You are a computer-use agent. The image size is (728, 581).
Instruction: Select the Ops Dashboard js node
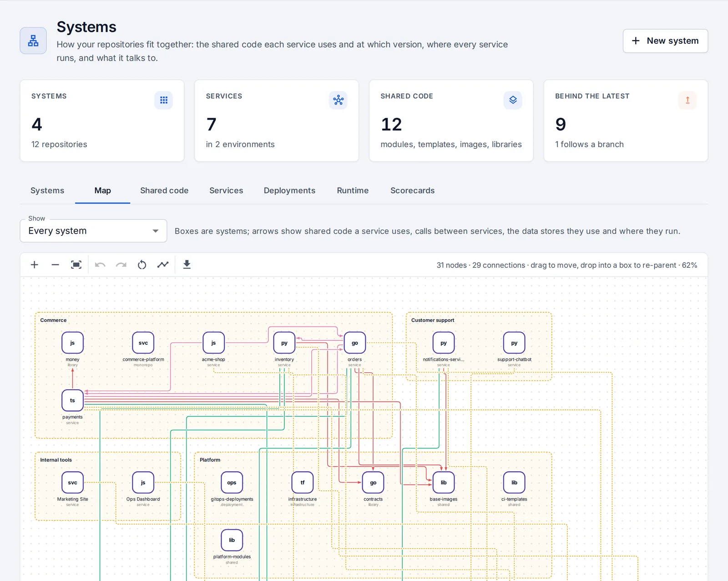point(143,483)
